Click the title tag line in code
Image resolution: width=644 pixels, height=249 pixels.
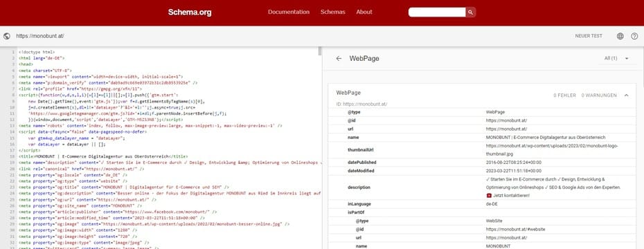coord(103,156)
